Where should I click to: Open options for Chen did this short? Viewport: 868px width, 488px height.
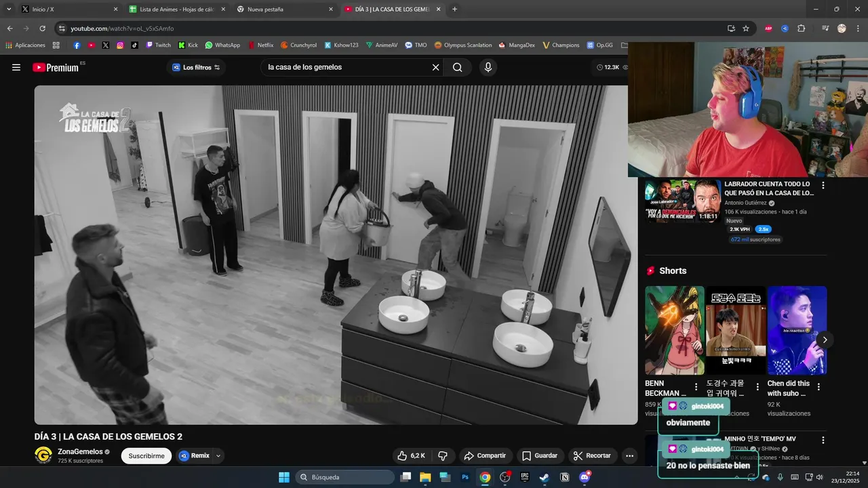818,387
